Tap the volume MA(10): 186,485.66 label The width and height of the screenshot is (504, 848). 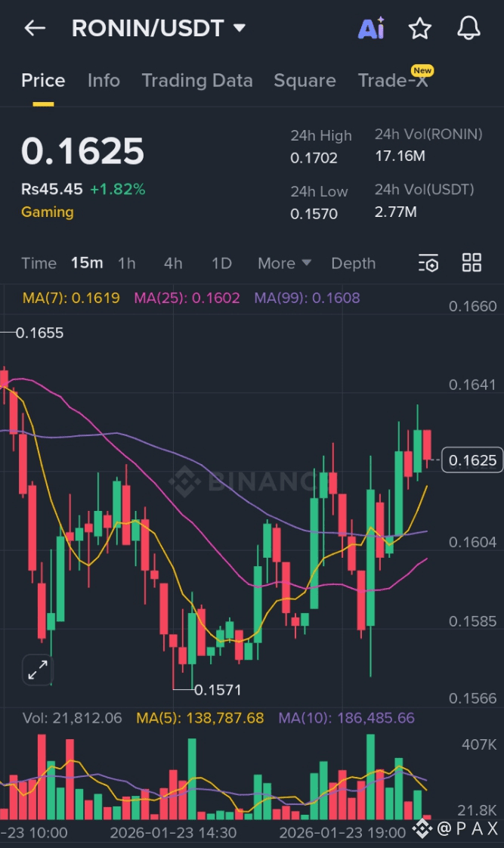[346, 718]
